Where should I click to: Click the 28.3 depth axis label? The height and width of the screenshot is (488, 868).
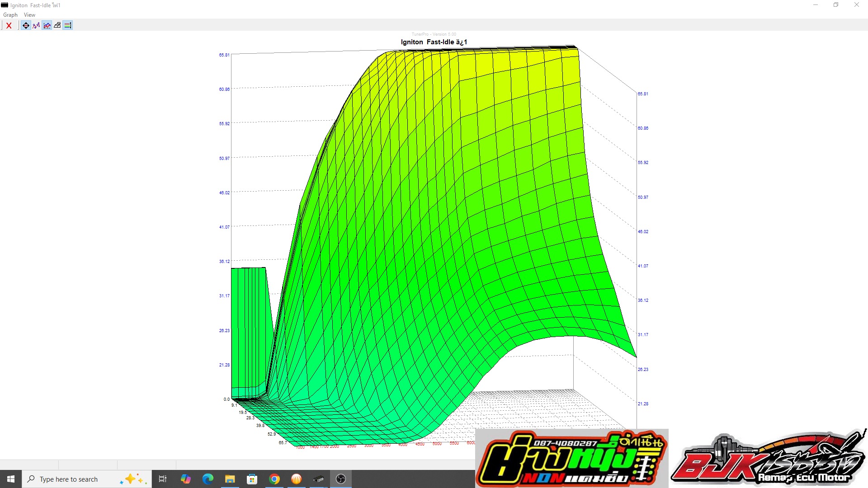point(250,418)
